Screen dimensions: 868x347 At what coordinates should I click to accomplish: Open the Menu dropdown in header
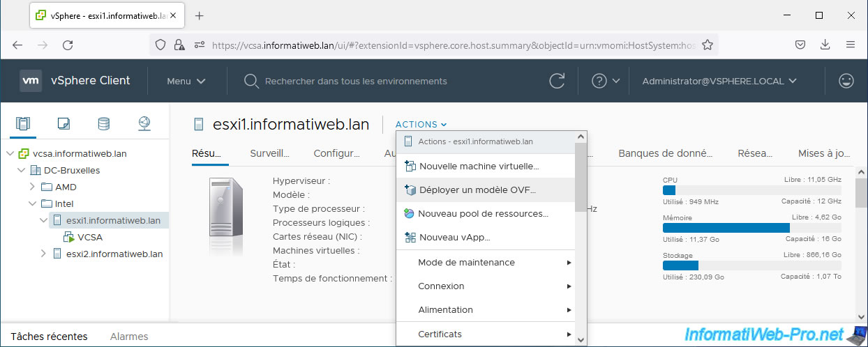(186, 81)
